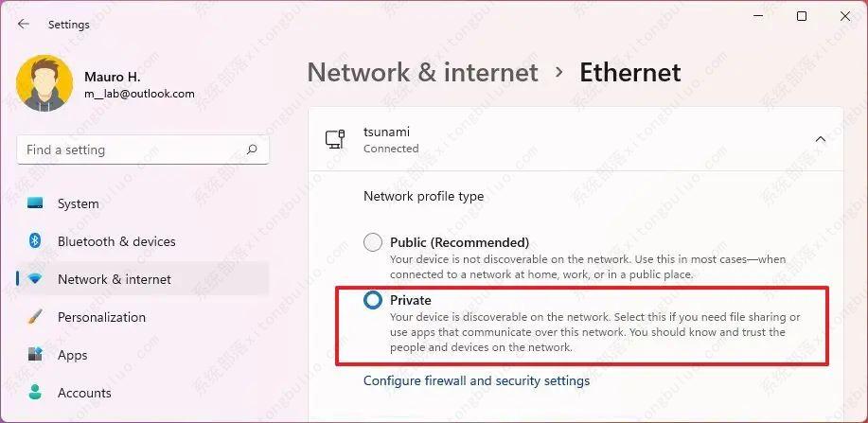Collapse the tsunami connection section chevron
The height and width of the screenshot is (423, 868).
pyautogui.click(x=820, y=139)
